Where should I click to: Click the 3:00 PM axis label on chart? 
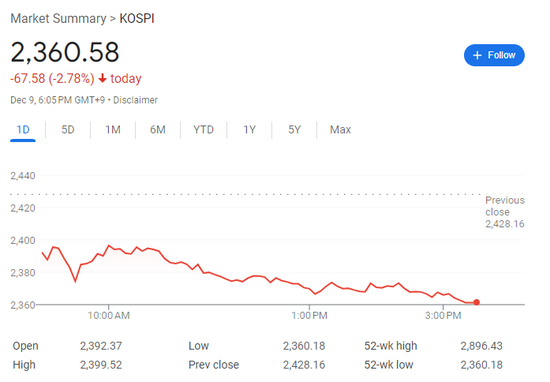pos(443,315)
